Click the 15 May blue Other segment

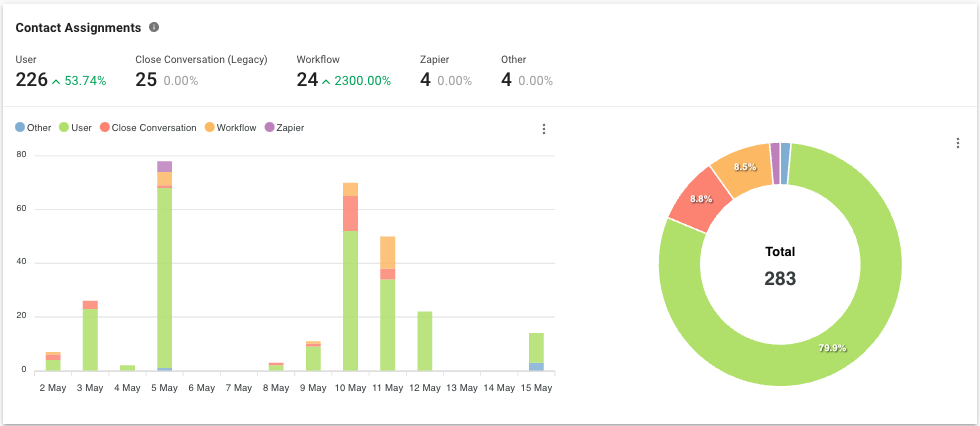(536, 367)
